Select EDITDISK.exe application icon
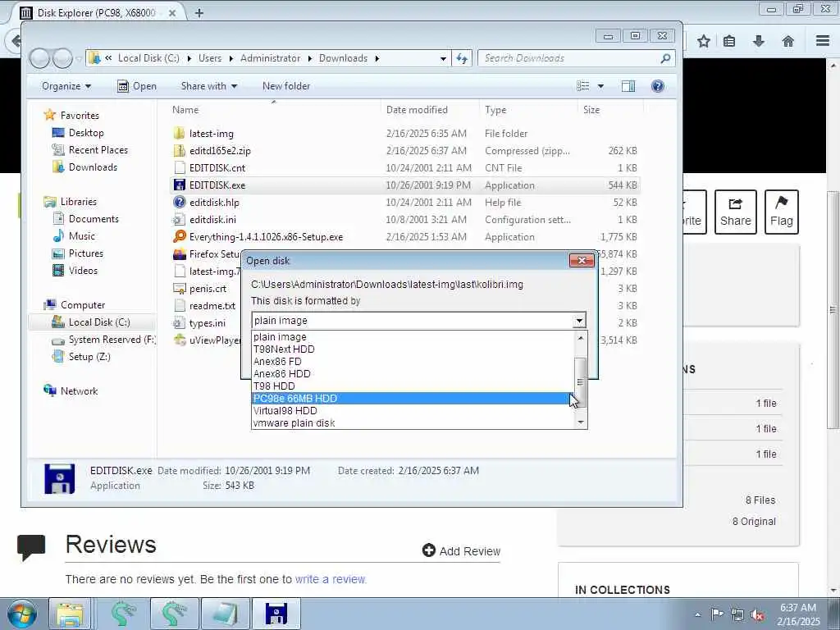Viewport: 840px width, 630px height. (x=180, y=185)
